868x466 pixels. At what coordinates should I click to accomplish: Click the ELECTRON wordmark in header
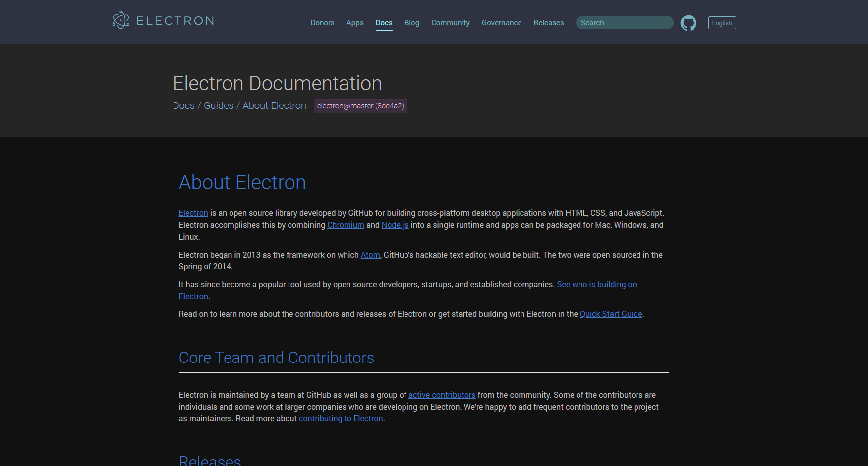click(175, 21)
